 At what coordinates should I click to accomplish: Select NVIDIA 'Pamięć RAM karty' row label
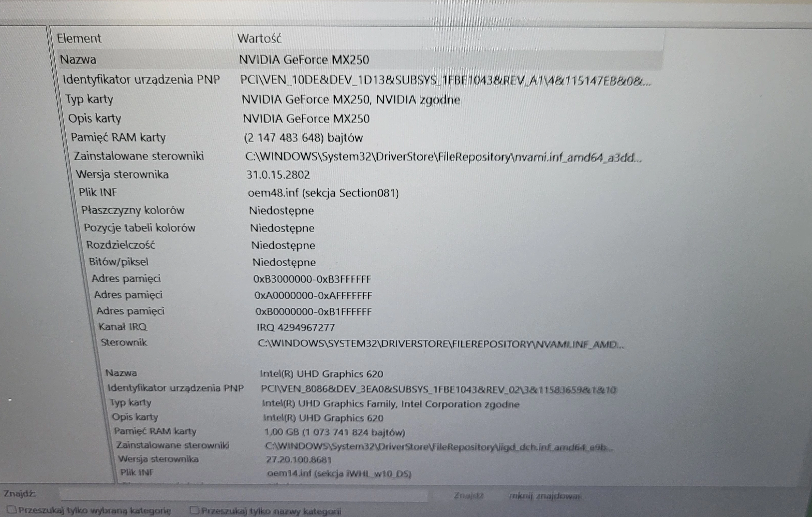[x=118, y=137]
